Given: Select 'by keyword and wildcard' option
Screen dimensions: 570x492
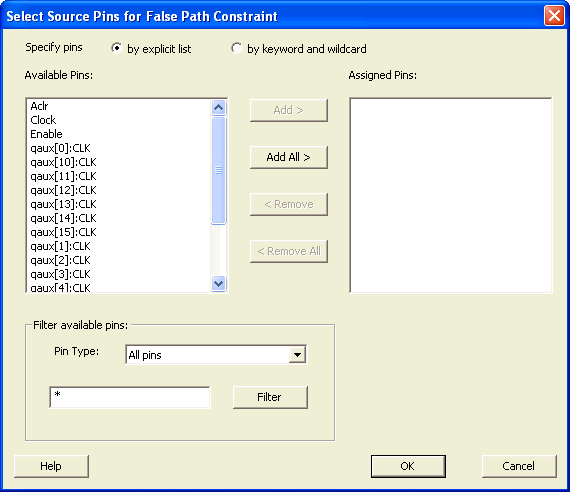Looking at the screenshot, I should pos(236,48).
